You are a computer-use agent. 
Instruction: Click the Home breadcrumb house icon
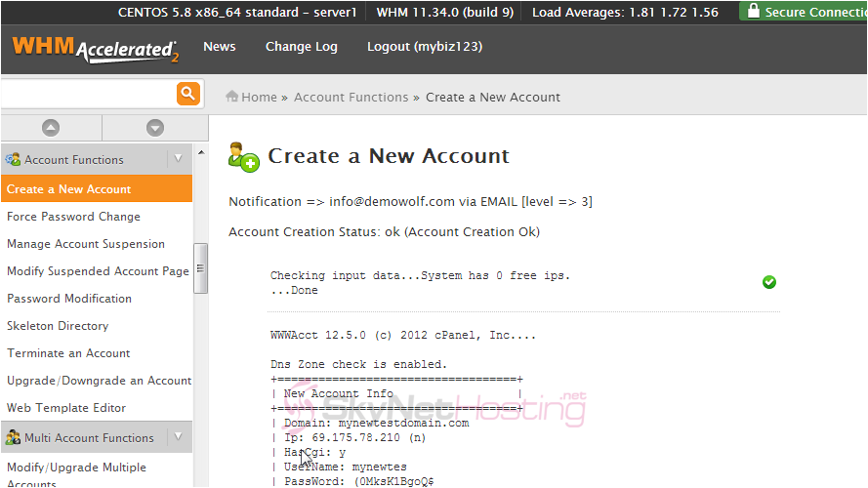(232, 97)
